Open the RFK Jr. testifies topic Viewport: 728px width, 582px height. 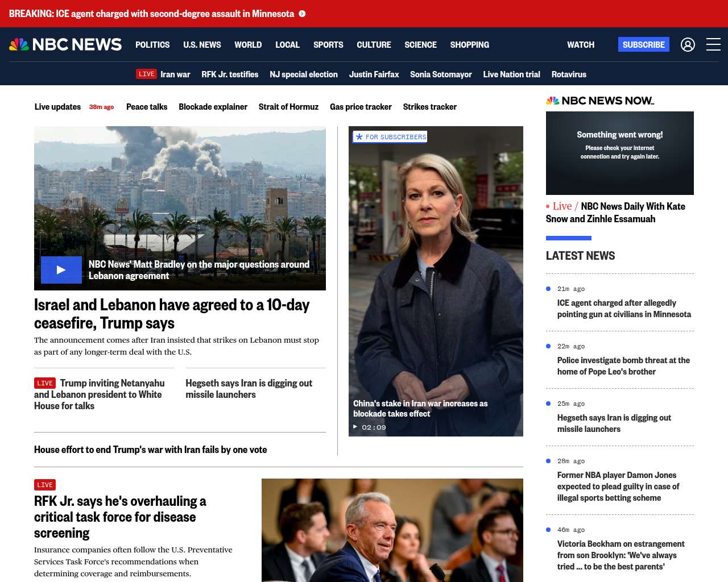coord(230,74)
